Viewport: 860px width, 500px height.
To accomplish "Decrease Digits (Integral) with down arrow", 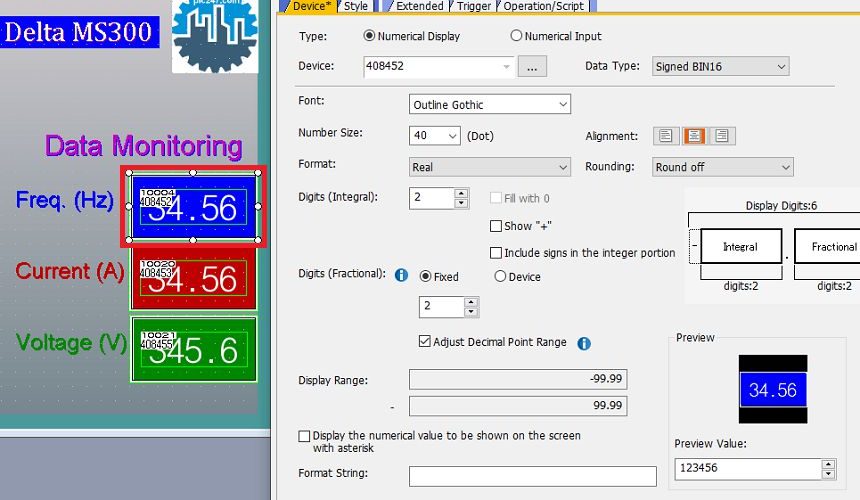I will (x=461, y=203).
